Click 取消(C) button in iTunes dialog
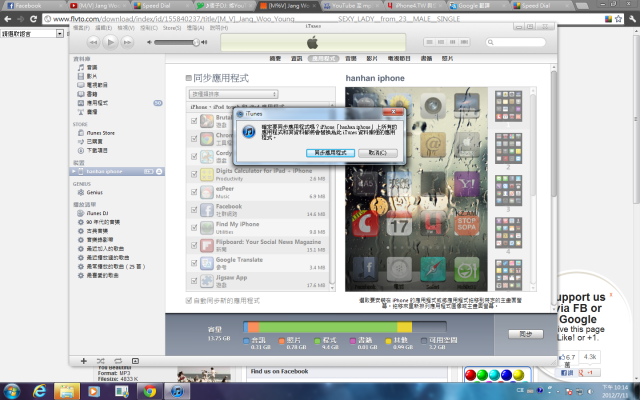Image resolution: width=640 pixels, height=400 pixels. [x=378, y=153]
